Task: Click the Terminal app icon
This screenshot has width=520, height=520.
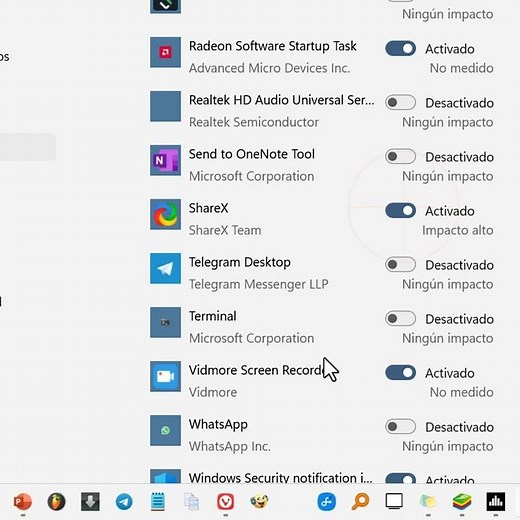Action: pos(165,322)
